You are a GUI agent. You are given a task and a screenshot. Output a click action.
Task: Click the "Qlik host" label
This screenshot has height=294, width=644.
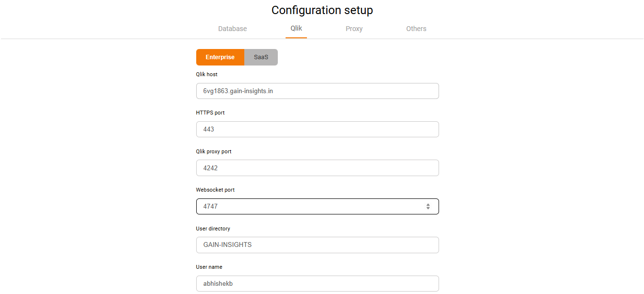tap(206, 74)
